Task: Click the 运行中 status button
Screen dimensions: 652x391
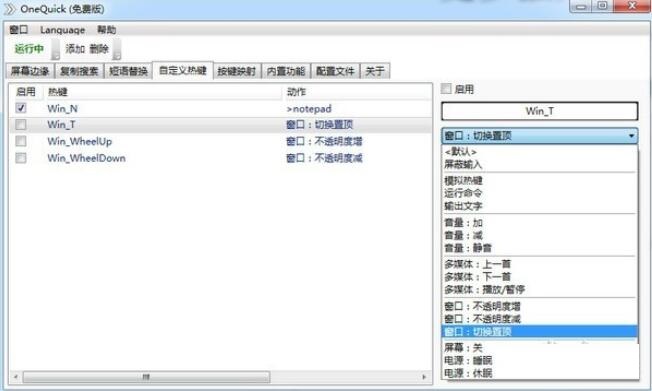Action: [29, 49]
